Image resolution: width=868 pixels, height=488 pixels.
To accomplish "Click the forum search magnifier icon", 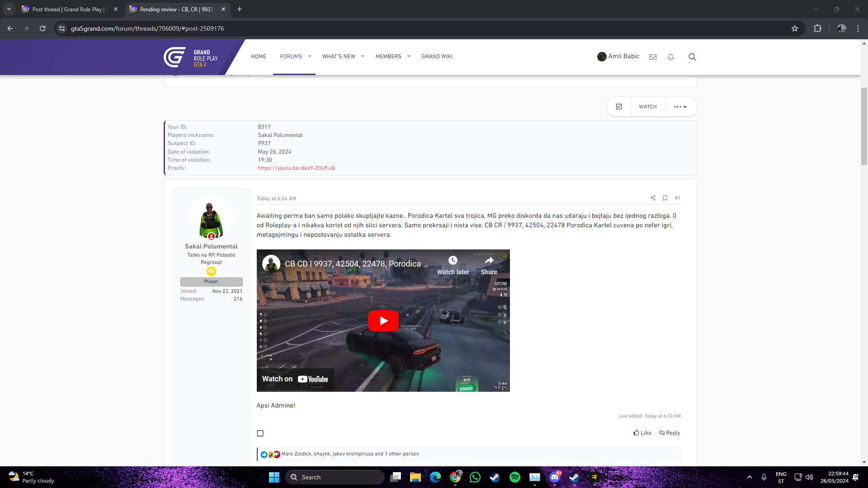I will (692, 57).
